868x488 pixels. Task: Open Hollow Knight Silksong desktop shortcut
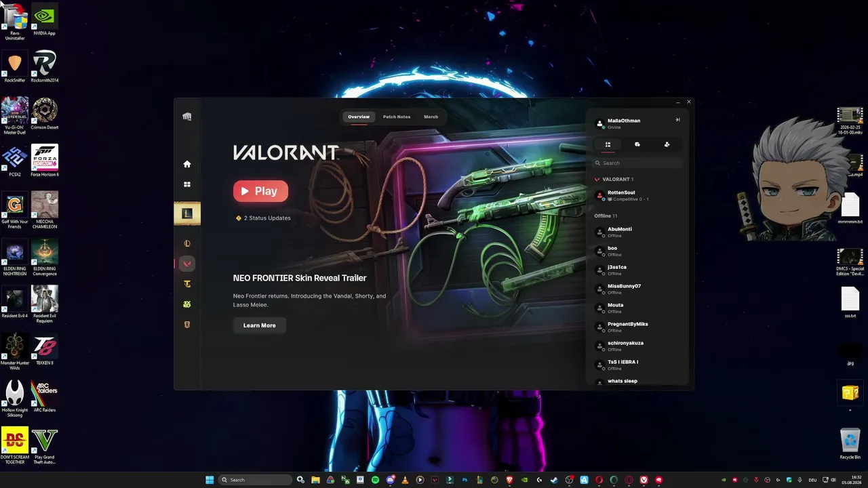(15, 399)
